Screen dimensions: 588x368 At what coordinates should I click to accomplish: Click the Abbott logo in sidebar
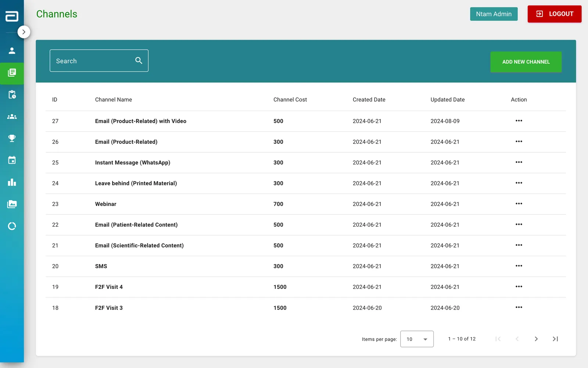(x=12, y=16)
